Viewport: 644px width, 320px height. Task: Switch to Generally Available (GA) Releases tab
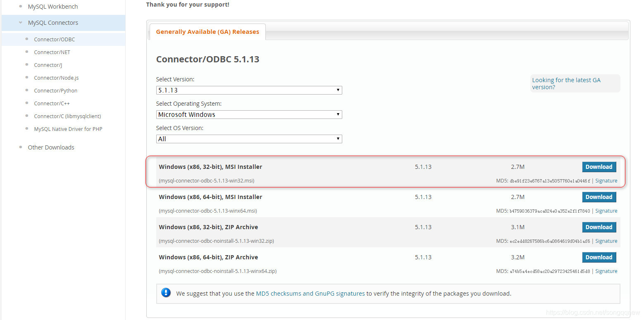(x=208, y=32)
